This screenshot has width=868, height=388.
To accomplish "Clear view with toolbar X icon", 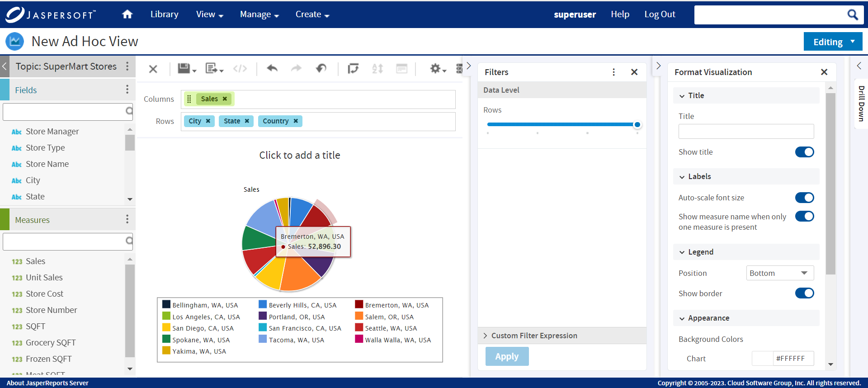I will coord(153,69).
